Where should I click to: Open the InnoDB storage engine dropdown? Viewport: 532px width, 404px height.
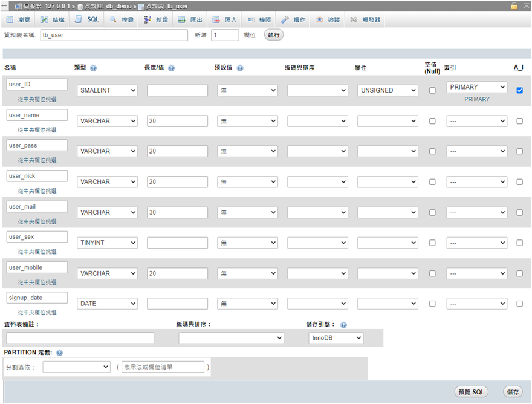[x=336, y=338]
